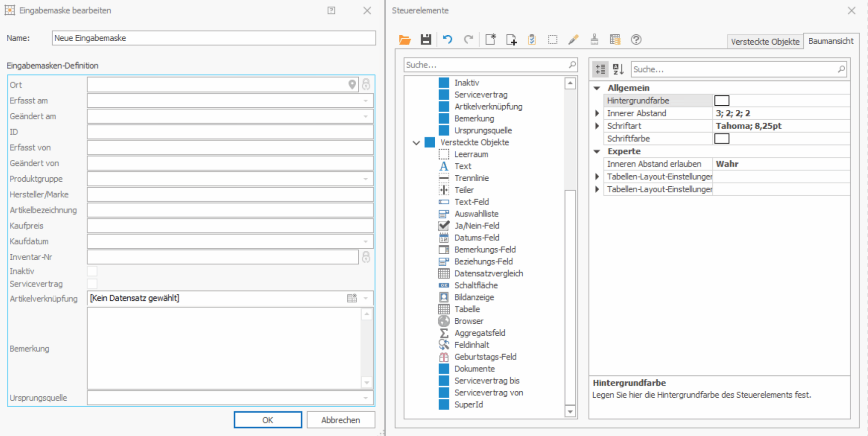Click the Hintergrundfarbe color swatch

tap(722, 101)
